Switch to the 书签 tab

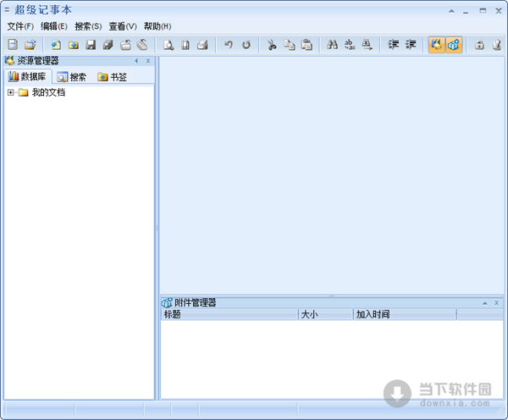point(113,77)
